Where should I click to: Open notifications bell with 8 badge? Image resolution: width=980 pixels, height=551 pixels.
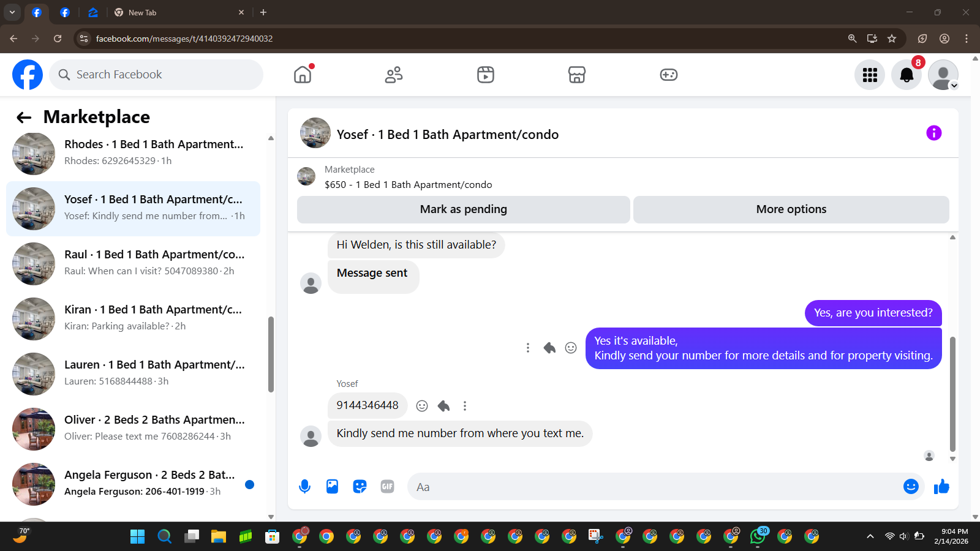pos(907,75)
